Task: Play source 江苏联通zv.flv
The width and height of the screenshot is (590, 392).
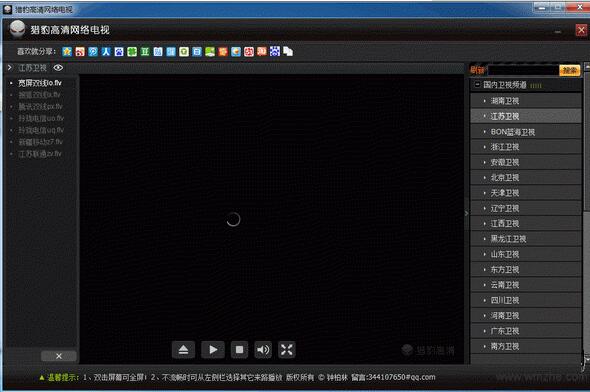Action: click(x=40, y=153)
